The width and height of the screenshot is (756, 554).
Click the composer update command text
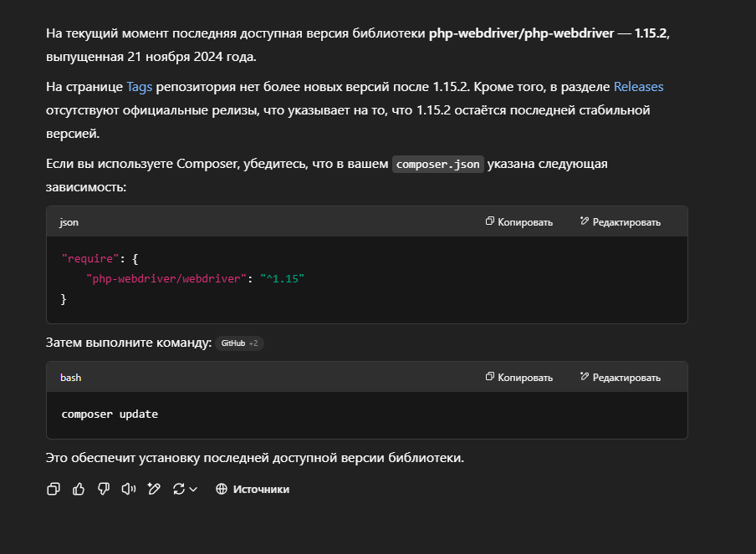coord(110,414)
